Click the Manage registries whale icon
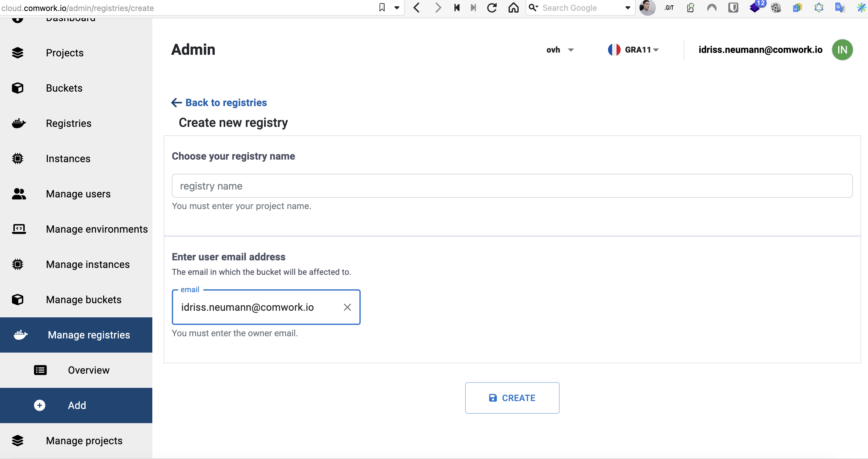 tap(20, 335)
